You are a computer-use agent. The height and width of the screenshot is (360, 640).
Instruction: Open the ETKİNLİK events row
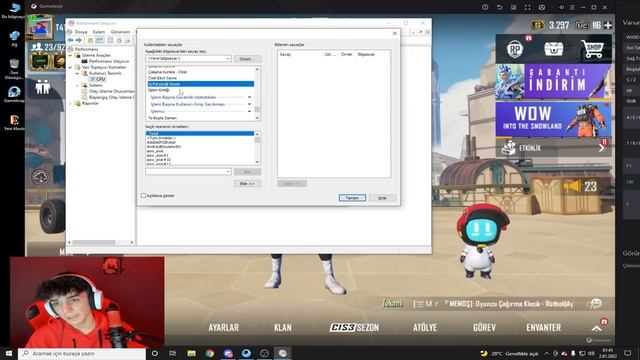[x=553, y=148]
